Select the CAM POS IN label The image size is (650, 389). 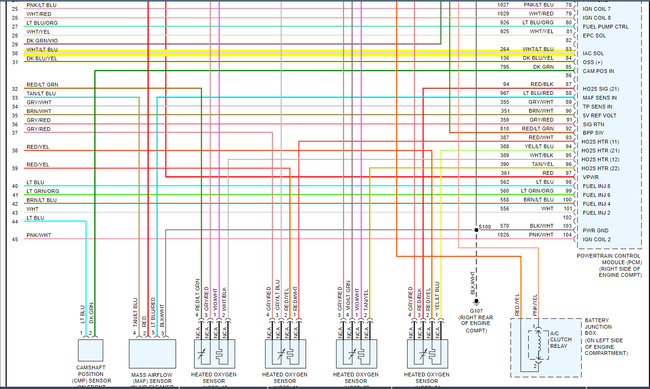[x=599, y=71]
